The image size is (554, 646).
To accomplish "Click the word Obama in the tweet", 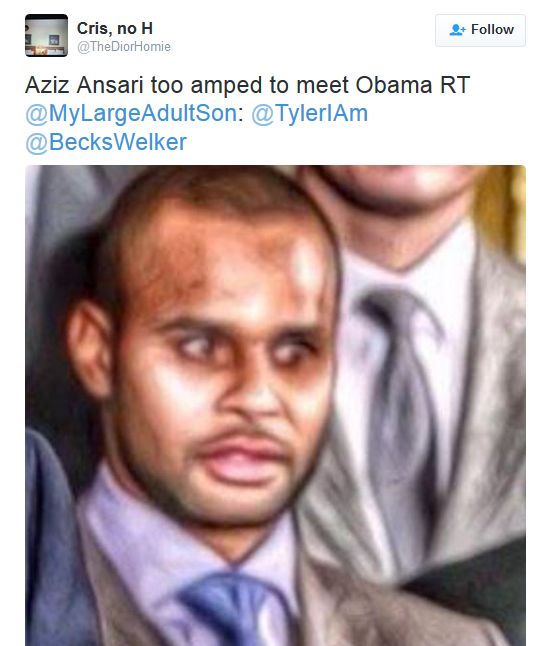I will point(393,85).
